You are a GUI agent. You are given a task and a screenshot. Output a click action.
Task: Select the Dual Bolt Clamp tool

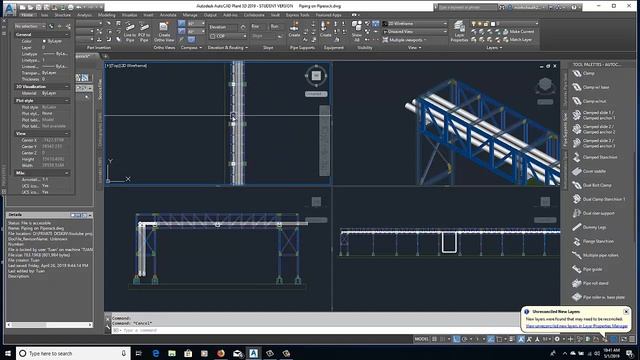(592, 185)
